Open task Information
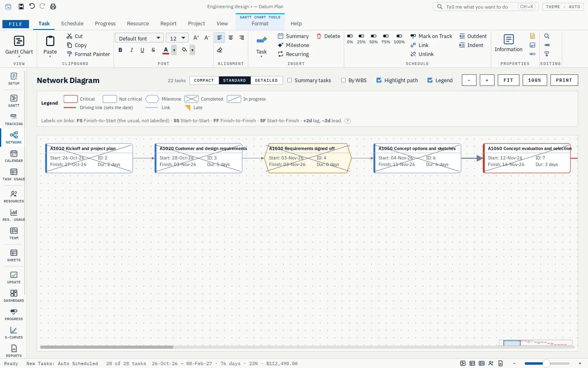The width and height of the screenshot is (588, 368). pyautogui.click(x=508, y=43)
